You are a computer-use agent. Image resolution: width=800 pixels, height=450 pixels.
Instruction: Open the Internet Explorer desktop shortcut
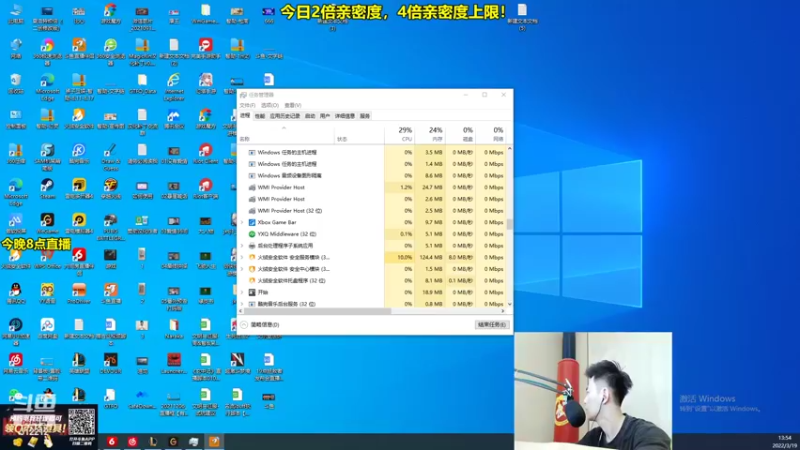coord(174,87)
